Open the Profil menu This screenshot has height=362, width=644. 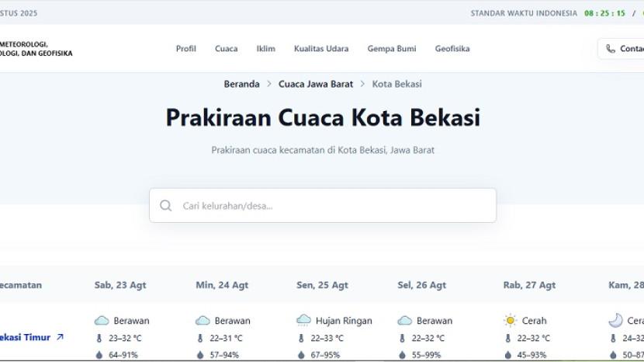[x=185, y=49]
